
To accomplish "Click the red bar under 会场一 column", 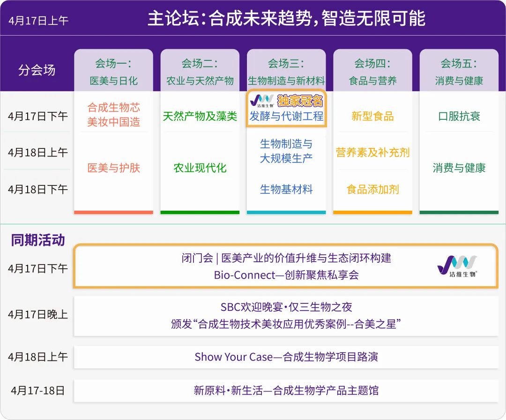I will click(113, 212).
